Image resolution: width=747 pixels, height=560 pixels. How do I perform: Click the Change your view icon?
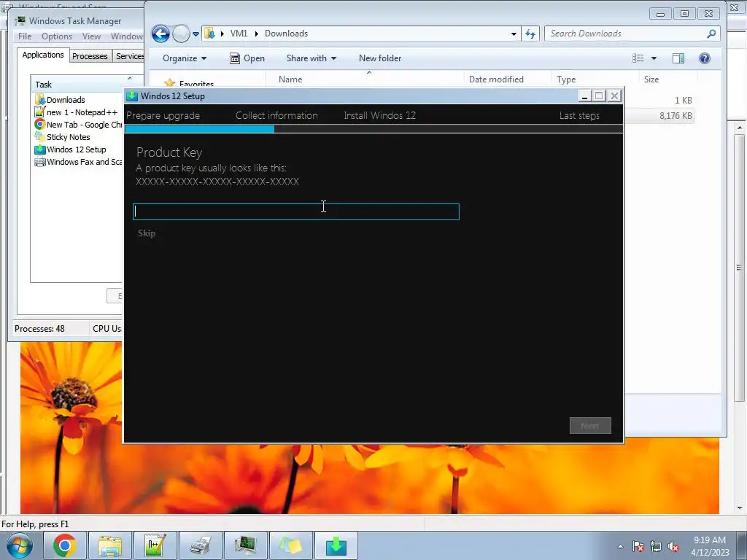click(638, 58)
